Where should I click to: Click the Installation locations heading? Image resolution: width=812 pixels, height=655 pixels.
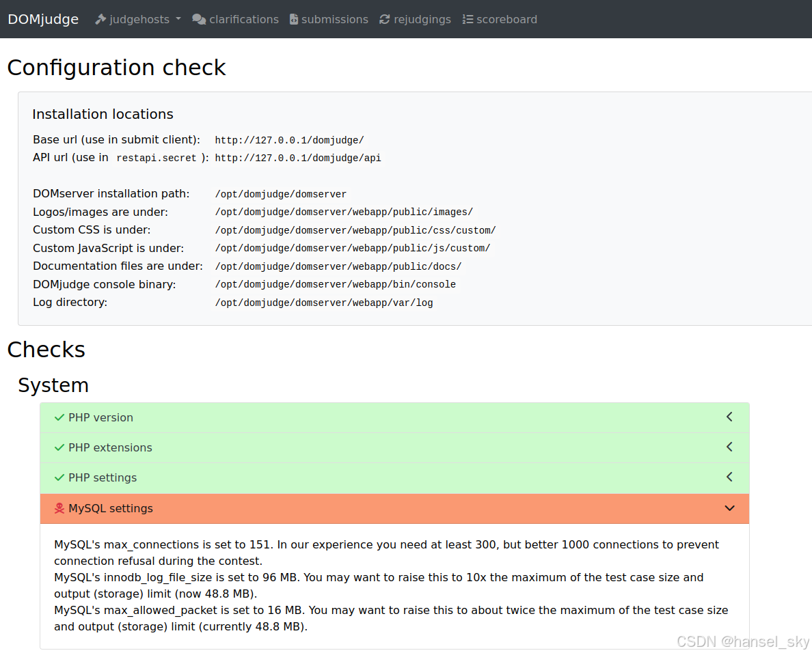pos(103,114)
